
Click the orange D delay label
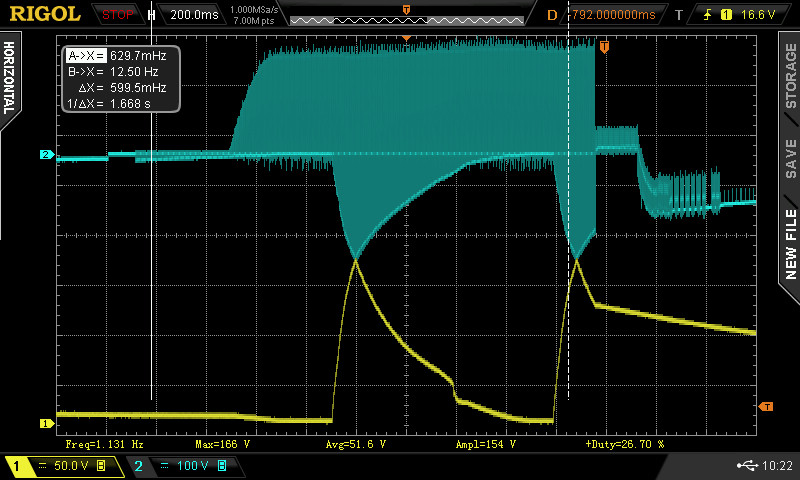coord(552,15)
